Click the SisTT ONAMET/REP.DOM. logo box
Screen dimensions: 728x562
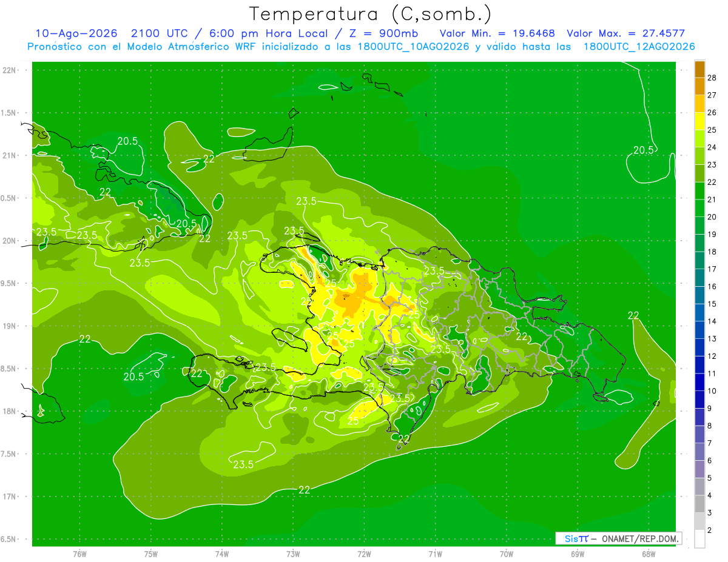click(618, 538)
